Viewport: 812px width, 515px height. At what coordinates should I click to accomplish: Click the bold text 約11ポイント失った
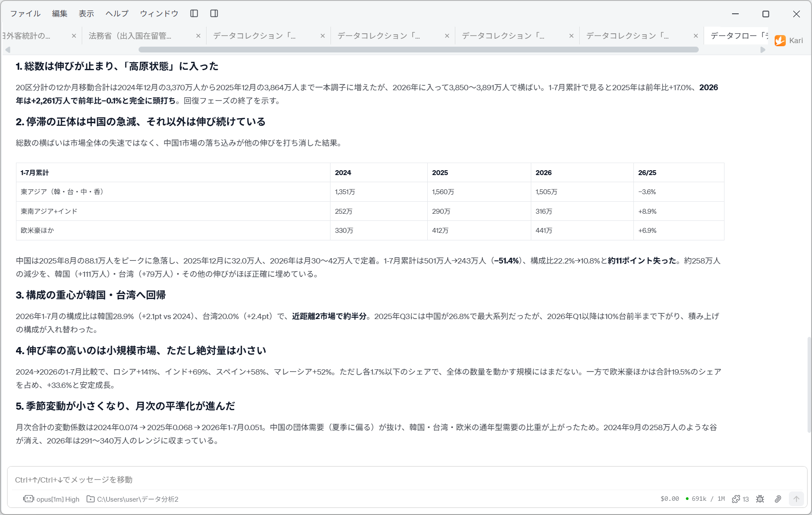point(642,261)
